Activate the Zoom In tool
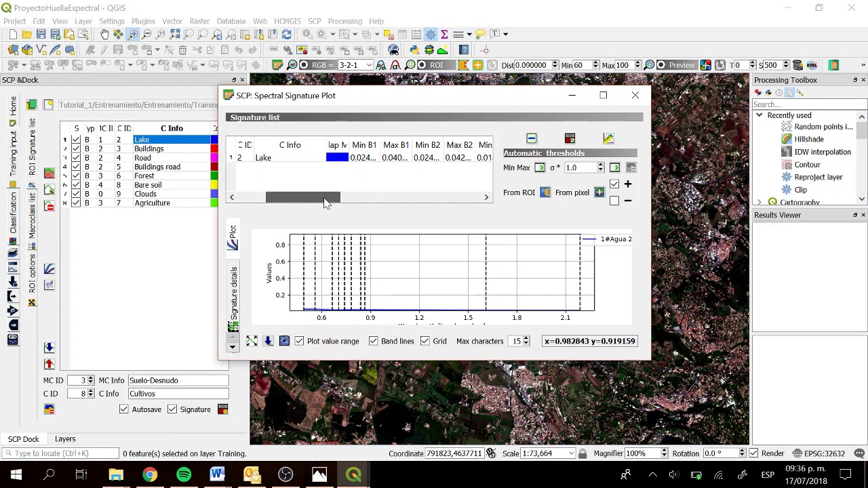Image resolution: width=868 pixels, height=488 pixels. pos(132,34)
